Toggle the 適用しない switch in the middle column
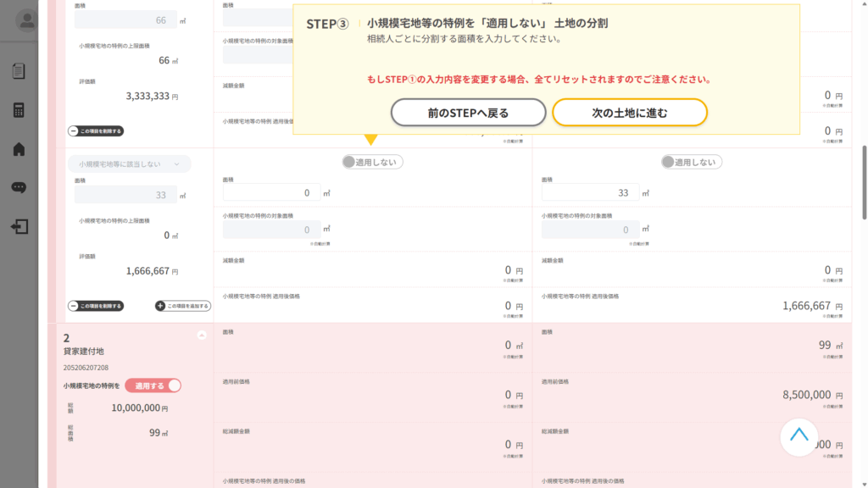The height and width of the screenshot is (488, 868). (373, 162)
